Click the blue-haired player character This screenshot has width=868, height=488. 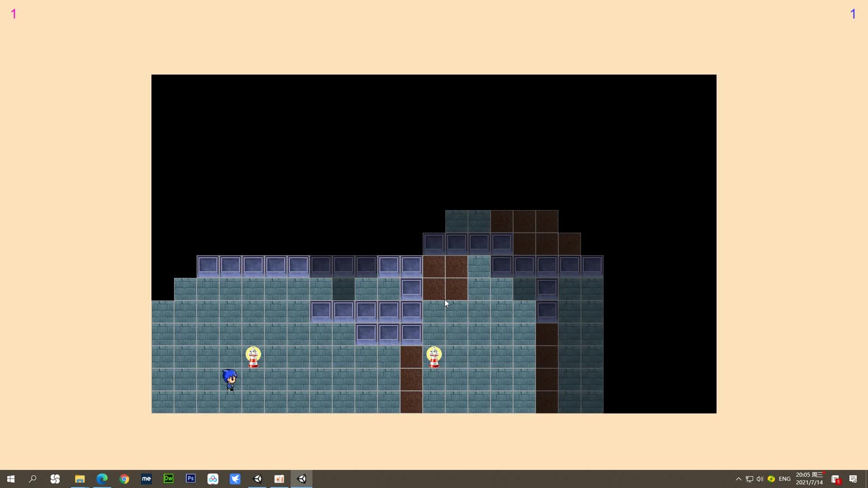pyautogui.click(x=230, y=380)
